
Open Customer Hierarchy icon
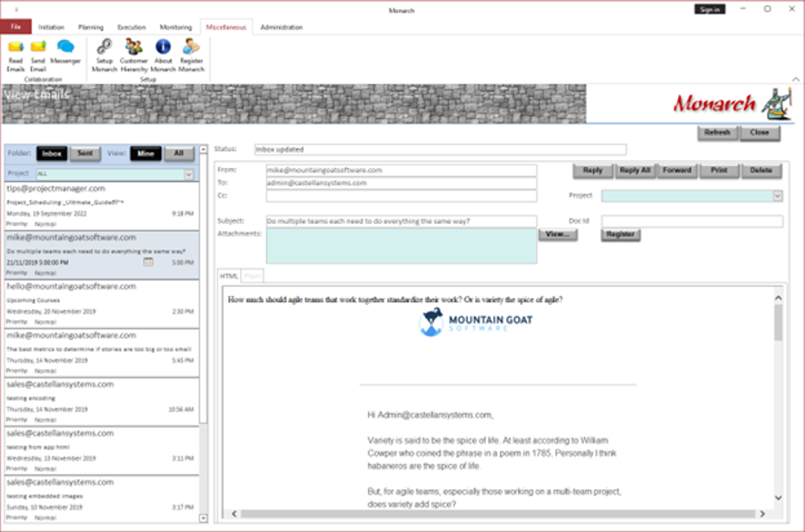(134, 55)
